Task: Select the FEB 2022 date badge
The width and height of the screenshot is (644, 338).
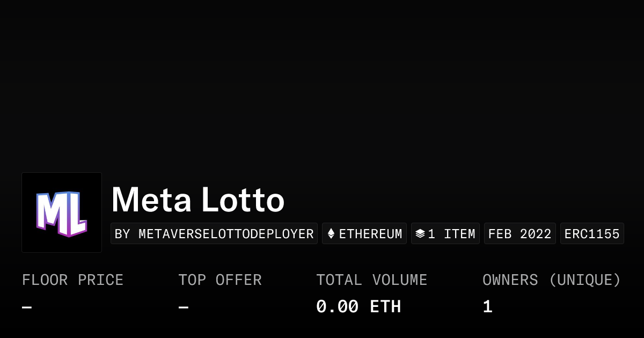Action: tap(519, 234)
